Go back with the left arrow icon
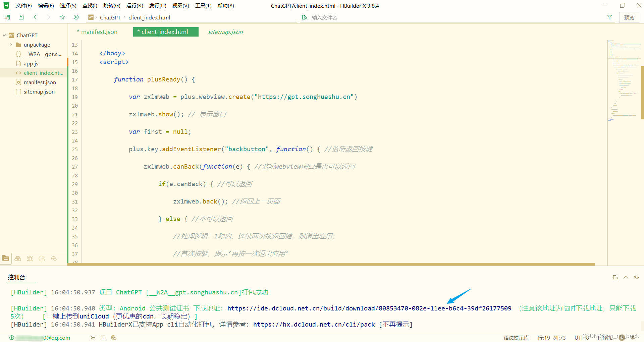The height and width of the screenshot is (342, 644). (35, 17)
